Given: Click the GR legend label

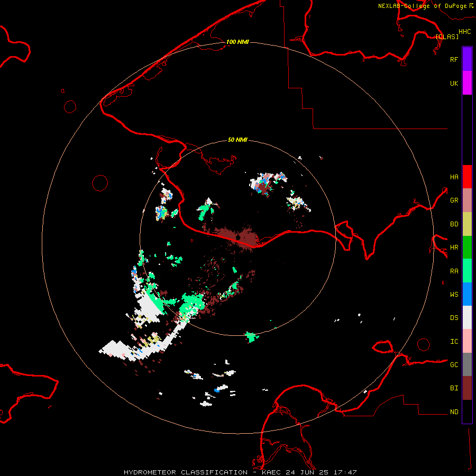Looking at the screenshot, I should [454, 200].
